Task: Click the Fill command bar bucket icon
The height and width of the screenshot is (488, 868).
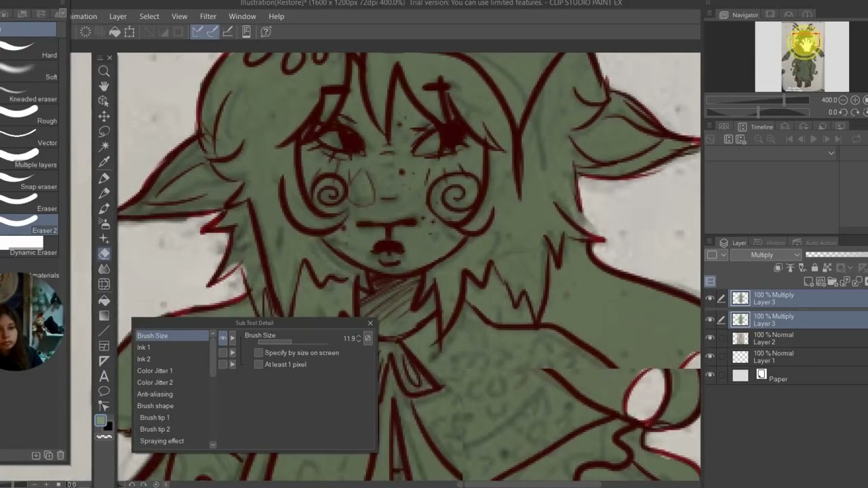Action: coord(115,31)
